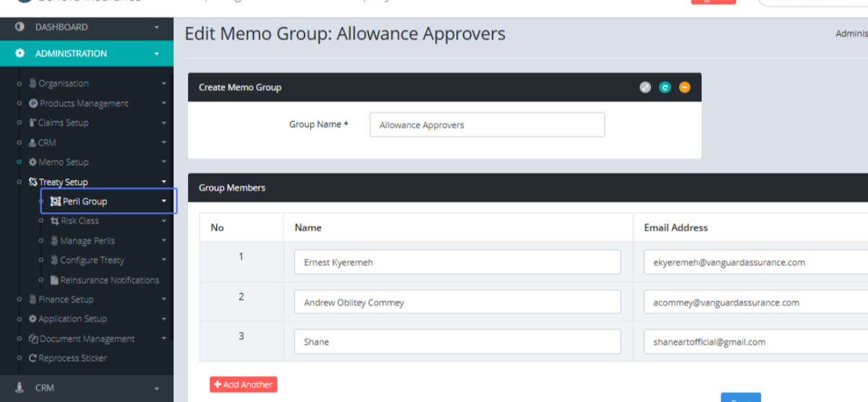The height and width of the screenshot is (402, 868).
Task: Click the Document Management icon in sidebar
Action: click(x=33, y=338)
